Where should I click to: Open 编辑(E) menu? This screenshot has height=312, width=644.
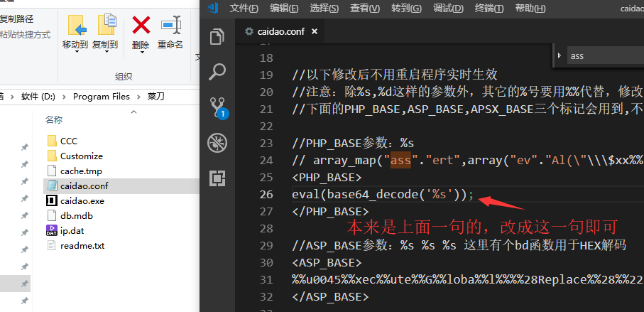pos(284,8)
